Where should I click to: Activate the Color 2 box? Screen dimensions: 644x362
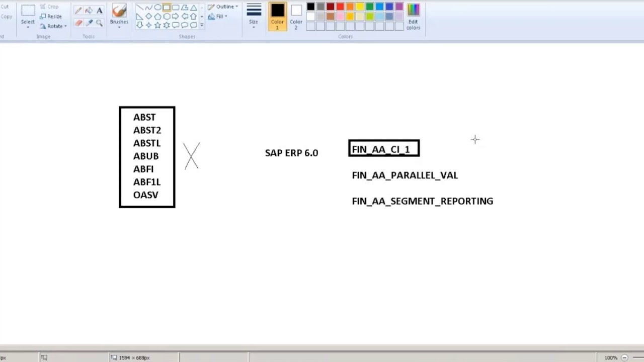(296, 17)
